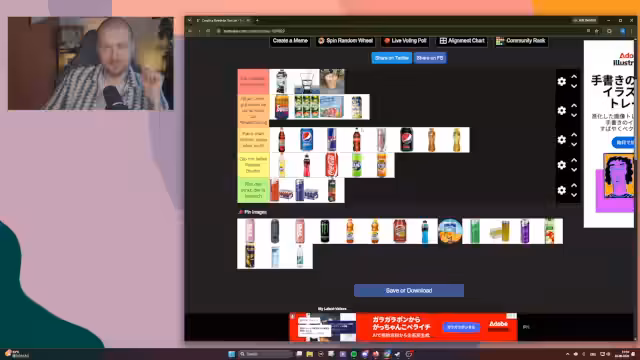This screenshot has height=360, width=640.
Task: Open Live Voting Poll
Action: pyautogui.click(x=405, y=41)
